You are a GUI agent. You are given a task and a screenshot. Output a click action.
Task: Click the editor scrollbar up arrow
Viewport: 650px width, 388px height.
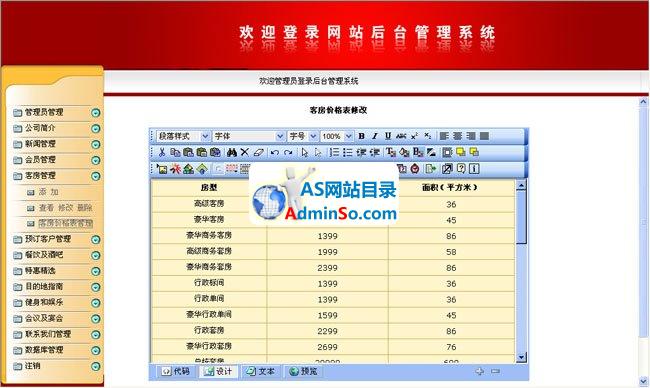coord(521,185)
